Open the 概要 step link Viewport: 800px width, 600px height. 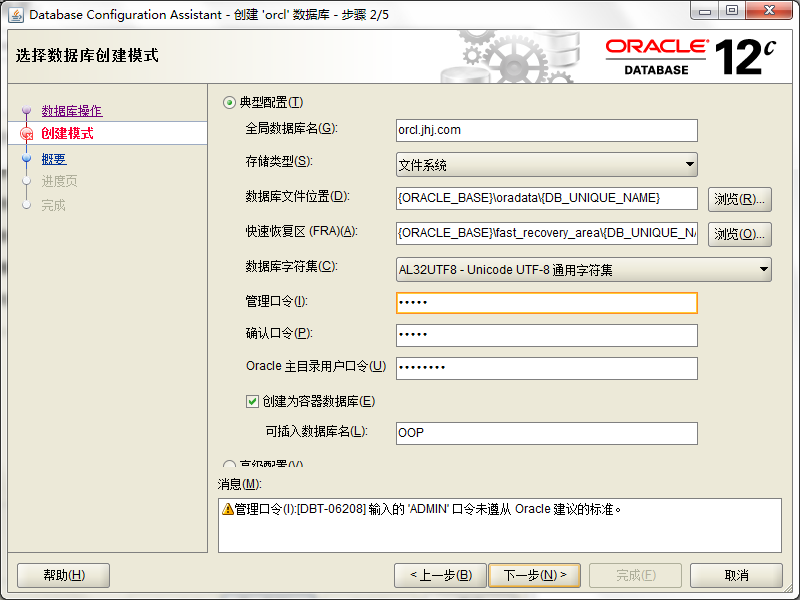(x=54, y=159)
